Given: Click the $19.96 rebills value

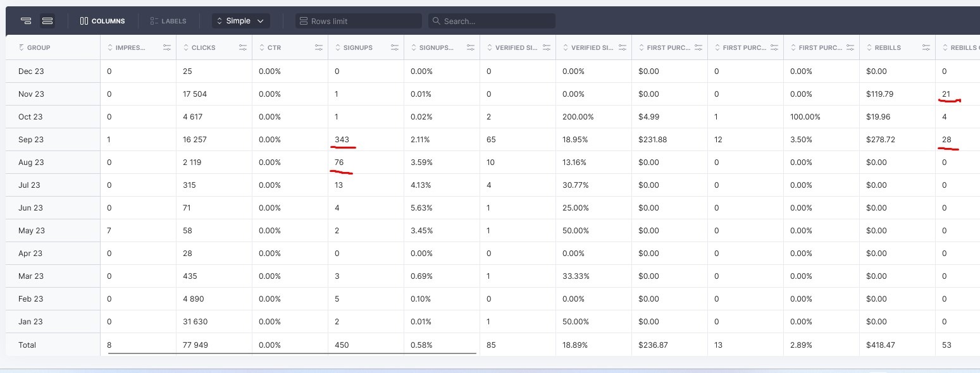Looking at the screenshot, I should [879, 117].
